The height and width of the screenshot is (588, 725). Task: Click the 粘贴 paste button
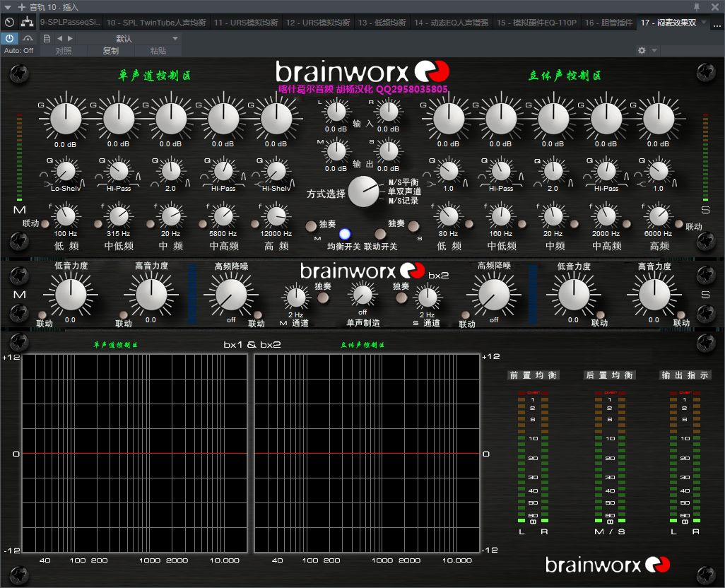(x=158, y=51)
